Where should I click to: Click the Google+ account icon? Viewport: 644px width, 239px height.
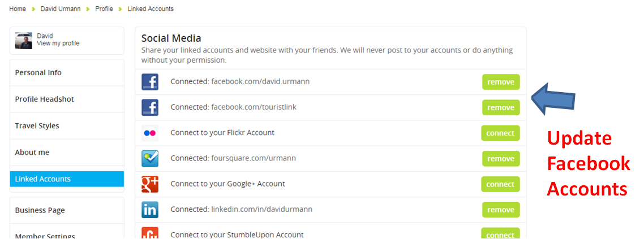tap(150, 184)
